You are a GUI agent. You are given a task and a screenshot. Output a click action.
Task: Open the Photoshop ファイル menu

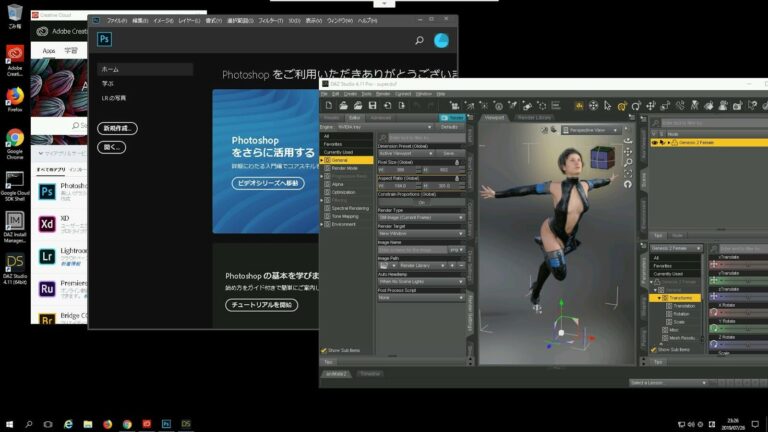tap(117, 21)
